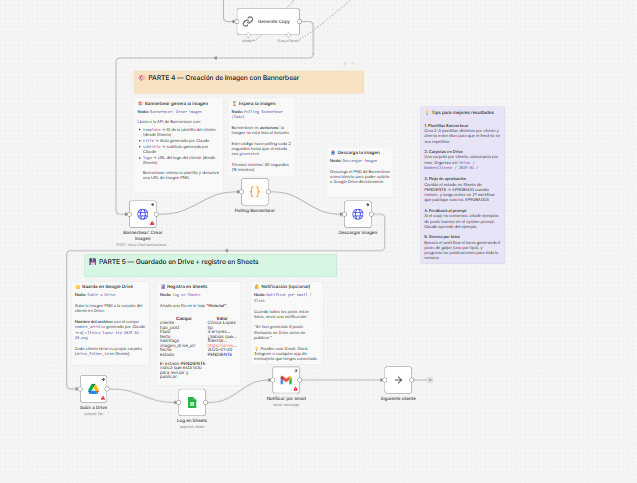The image size is (637, 483).
Task: Select the Descargar imagen globe node
Action: [x=358, y=214]
